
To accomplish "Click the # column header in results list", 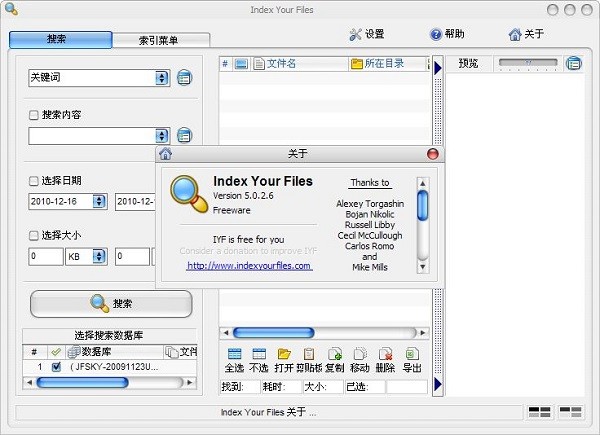I will [225, 64].
